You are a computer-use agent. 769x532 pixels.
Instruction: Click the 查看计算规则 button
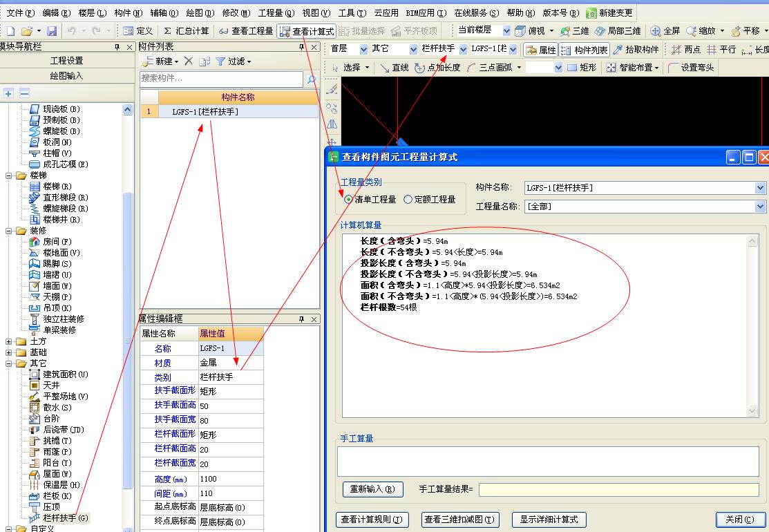(x=372, y=520)
